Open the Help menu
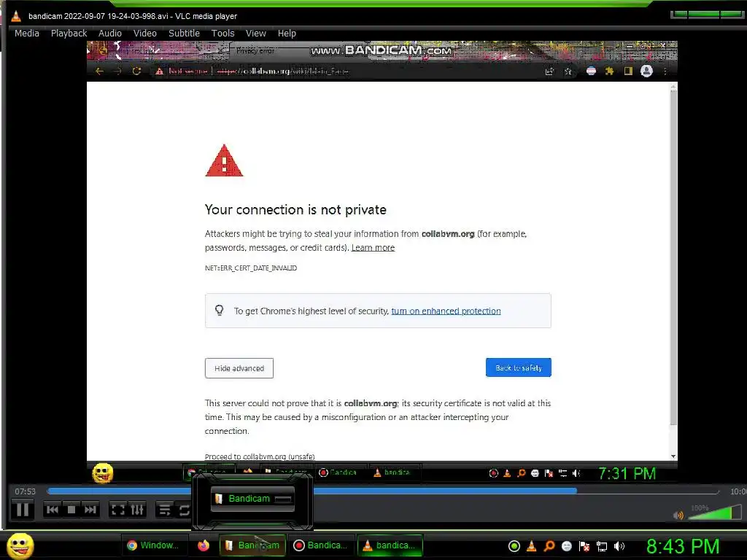This screenshot has width=747, height=560. pyautogui.click(x=287, y=34)
